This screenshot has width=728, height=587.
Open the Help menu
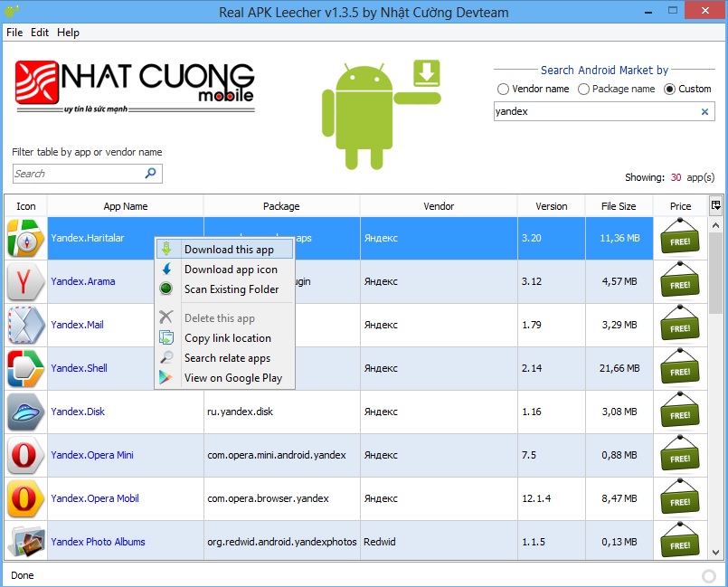click(68, 33)
